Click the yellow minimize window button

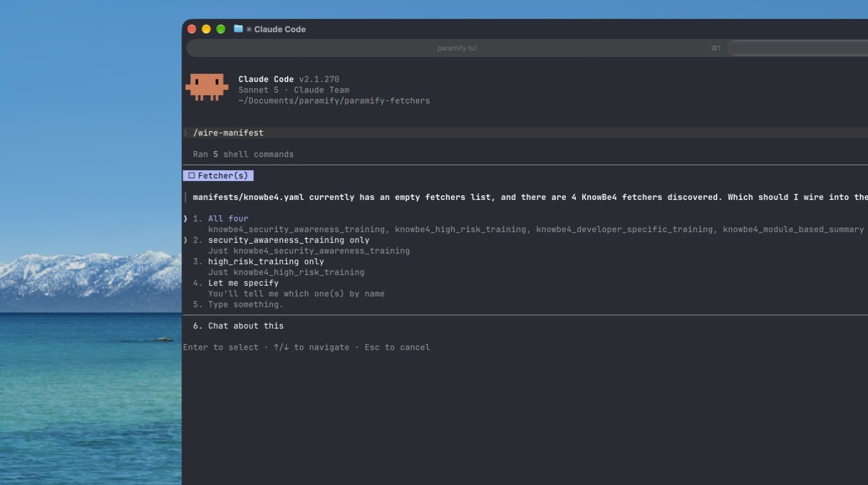click(206, 29)
